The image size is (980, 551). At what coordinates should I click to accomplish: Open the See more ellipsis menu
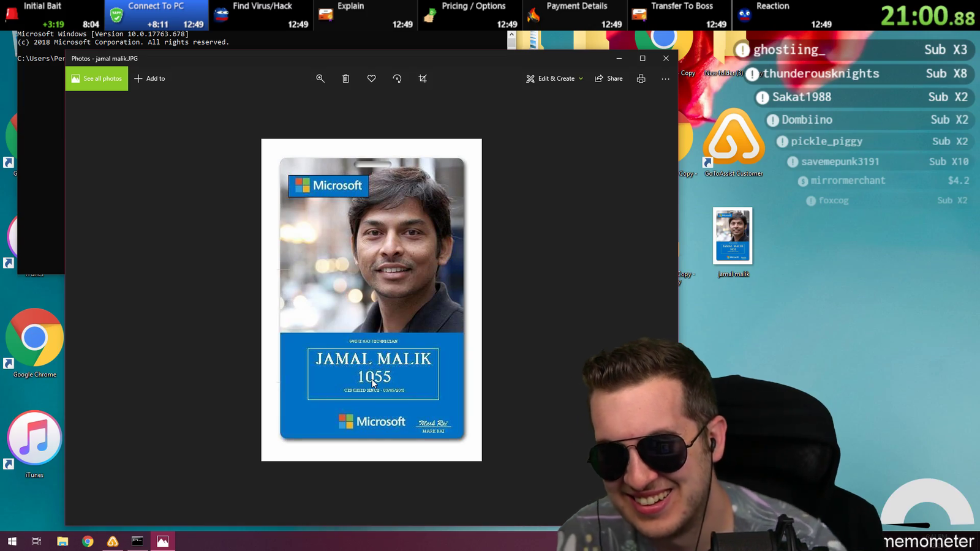666,78
